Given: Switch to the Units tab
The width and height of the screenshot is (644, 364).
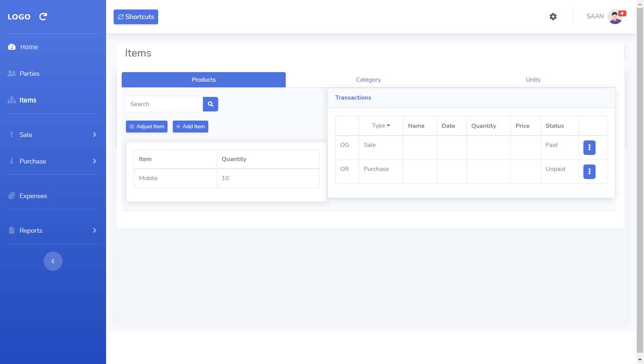Looking at the screenshot, I should 533,80.
